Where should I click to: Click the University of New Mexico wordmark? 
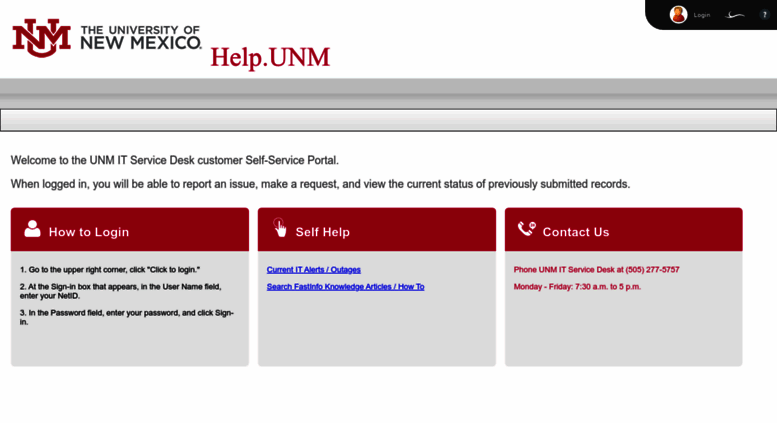click(141, 38)
